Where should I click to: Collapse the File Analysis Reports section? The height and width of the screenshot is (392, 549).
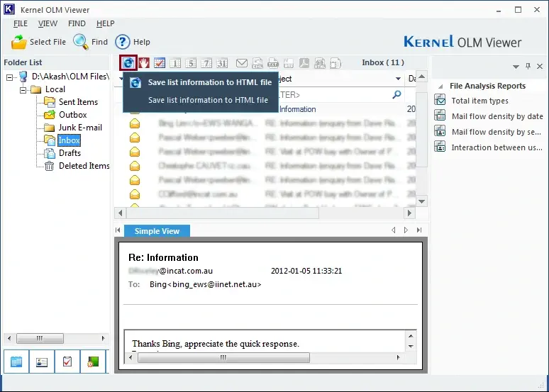440,86
